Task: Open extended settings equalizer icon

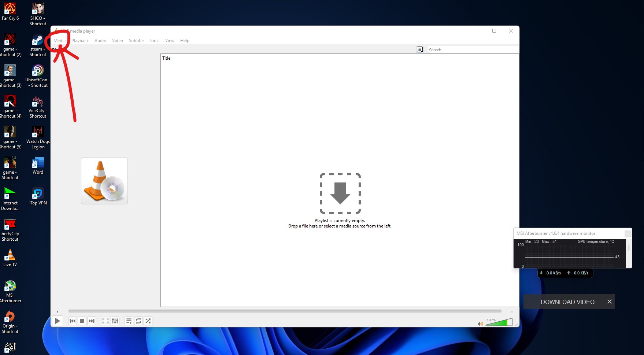Action: click(x=115, y=321)
